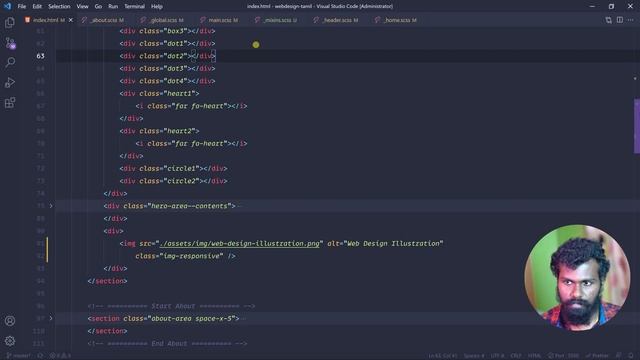Image resolution: width=640 pixels, height=360 pixels.
Task: Click the class "box3" div line
Action: 167,31
